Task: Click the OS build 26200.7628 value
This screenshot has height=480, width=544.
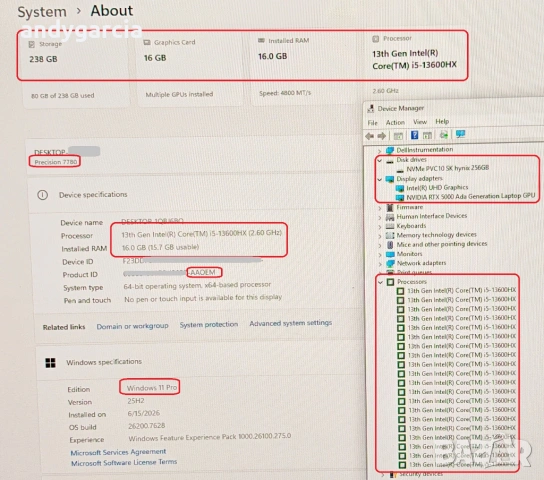Action: click(146, 426)
